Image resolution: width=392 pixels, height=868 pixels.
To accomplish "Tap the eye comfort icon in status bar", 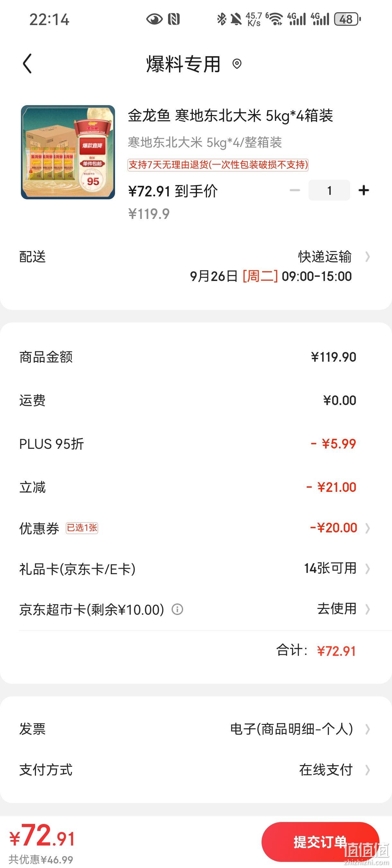I will (x=154, y=19).
